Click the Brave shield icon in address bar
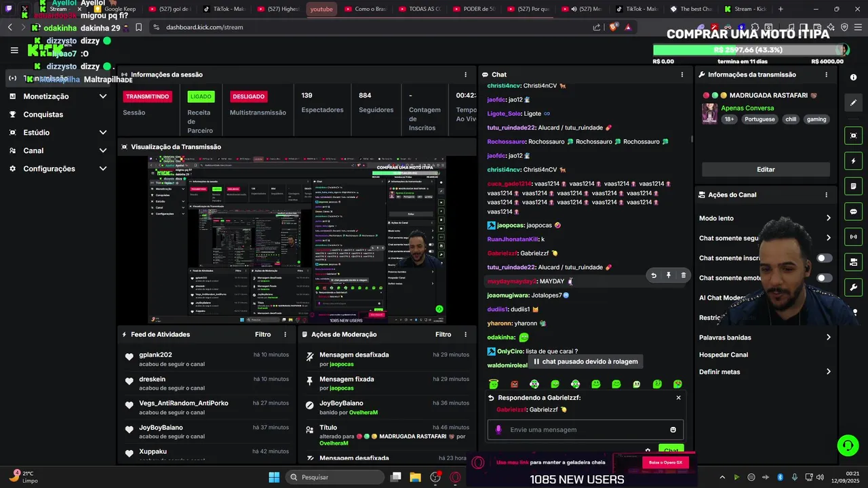 click(613, 27)
